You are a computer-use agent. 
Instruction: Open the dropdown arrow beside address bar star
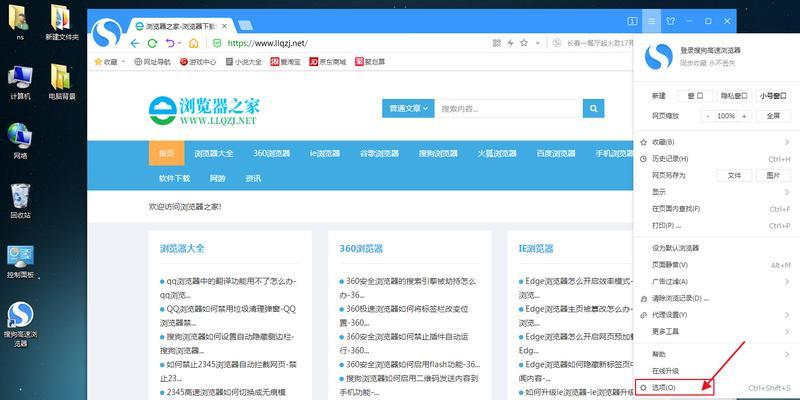(x=537, y=43)
